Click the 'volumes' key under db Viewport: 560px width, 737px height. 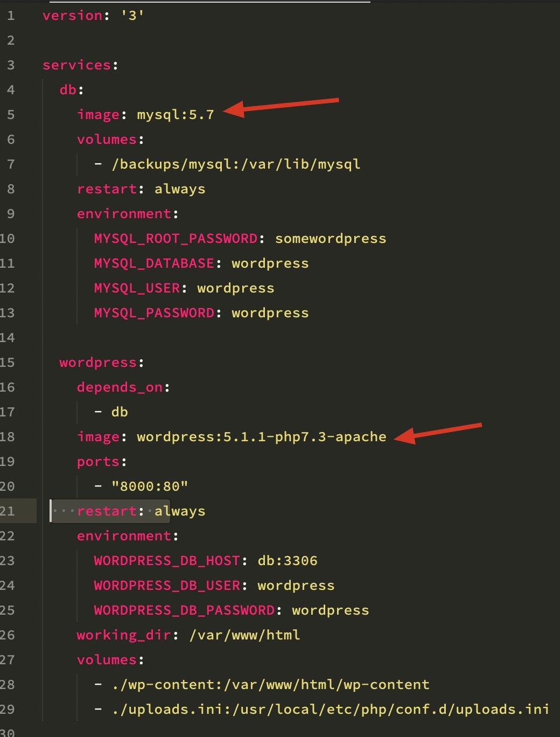(107, 140)
